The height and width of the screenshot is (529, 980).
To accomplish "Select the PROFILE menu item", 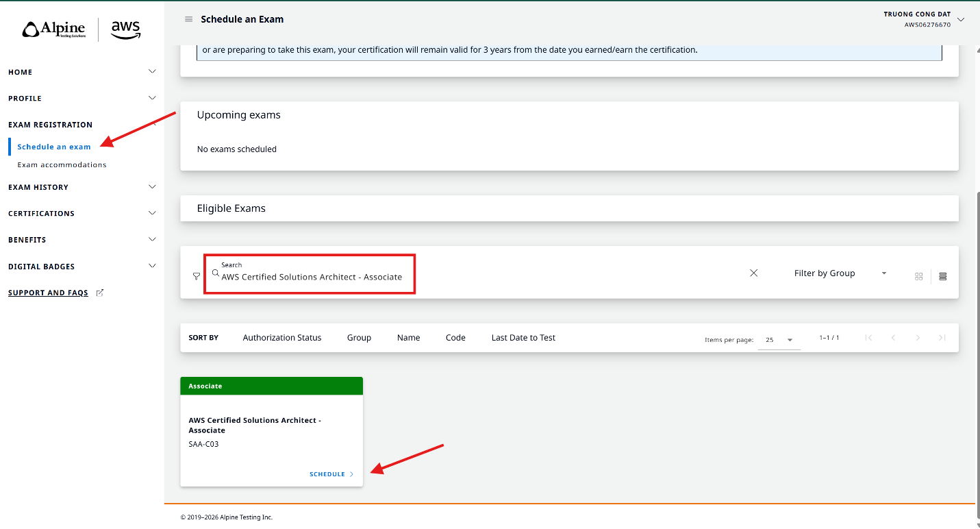I will tap(25, 99).
